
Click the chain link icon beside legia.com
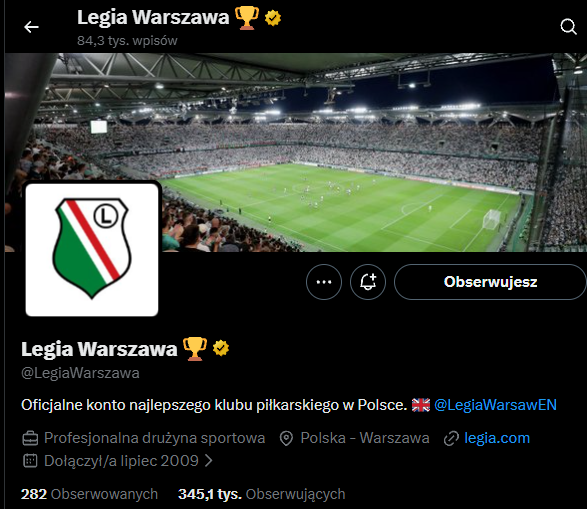pos(451,438)
